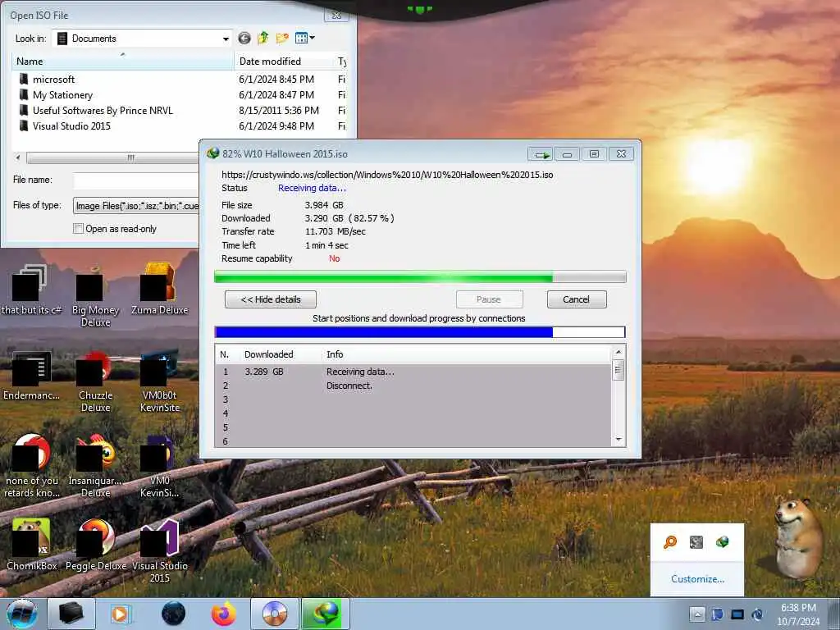Click the hamster desktop gadget
The image size is (840, 630).
tap(799, 538)
